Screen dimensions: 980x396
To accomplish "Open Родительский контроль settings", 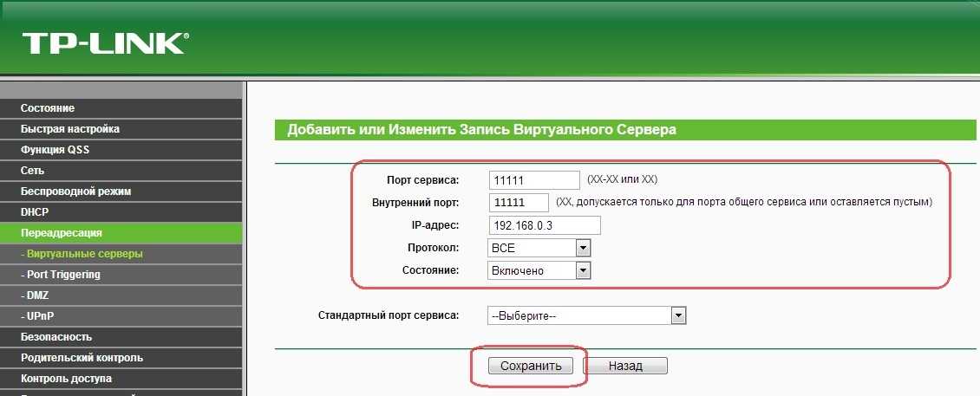I will click(x=82, y=358).
